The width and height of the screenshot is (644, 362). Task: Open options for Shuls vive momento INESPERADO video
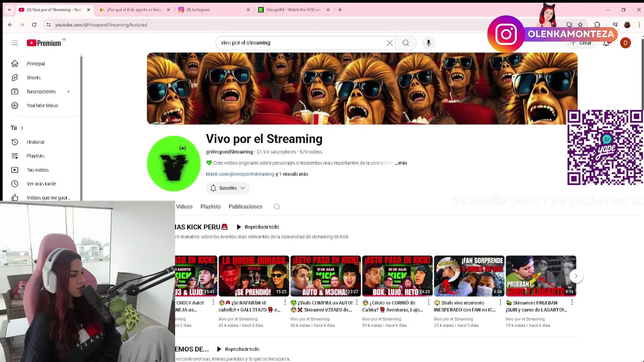(x=500, y=303)
